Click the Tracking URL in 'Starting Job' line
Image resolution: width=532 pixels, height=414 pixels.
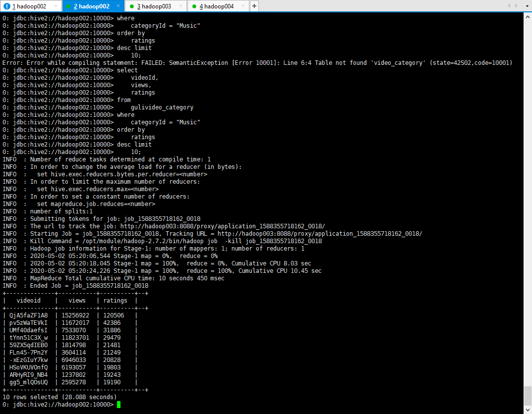(320, 234)
